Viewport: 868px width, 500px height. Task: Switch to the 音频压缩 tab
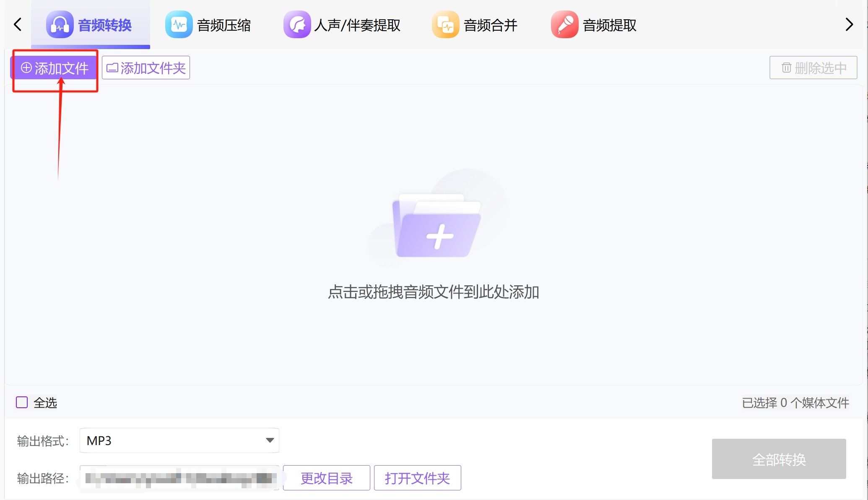click(223, 25)
